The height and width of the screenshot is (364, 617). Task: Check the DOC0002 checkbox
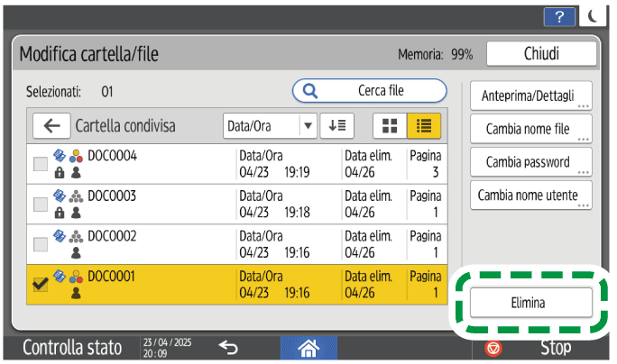(41, 244)
